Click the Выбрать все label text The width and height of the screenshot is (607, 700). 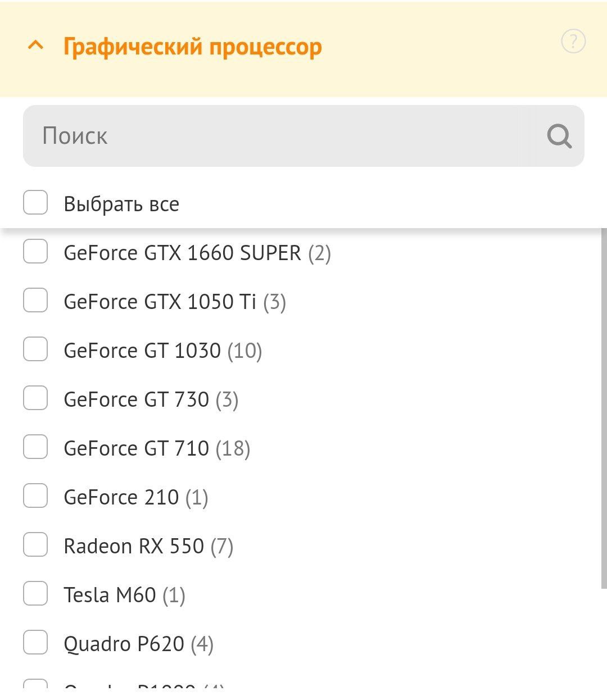[x=121, y=204]
